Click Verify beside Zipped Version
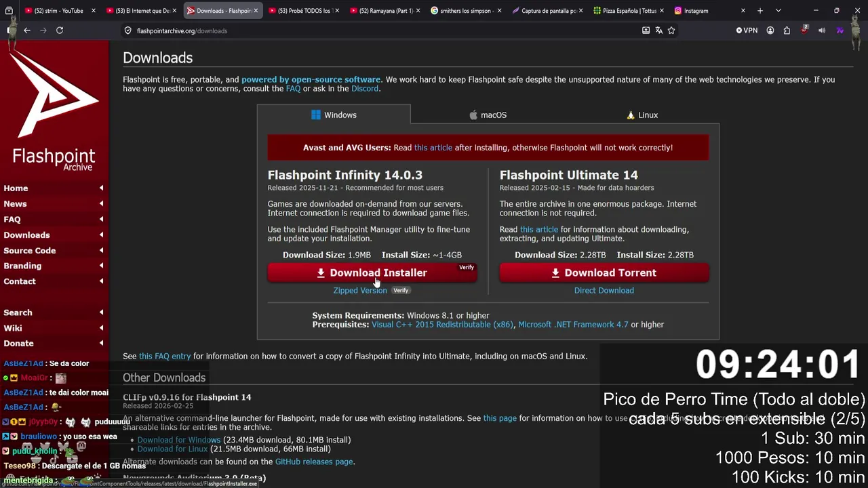The height and width of the screenshot is (488, 868). (x=401, y=291)
